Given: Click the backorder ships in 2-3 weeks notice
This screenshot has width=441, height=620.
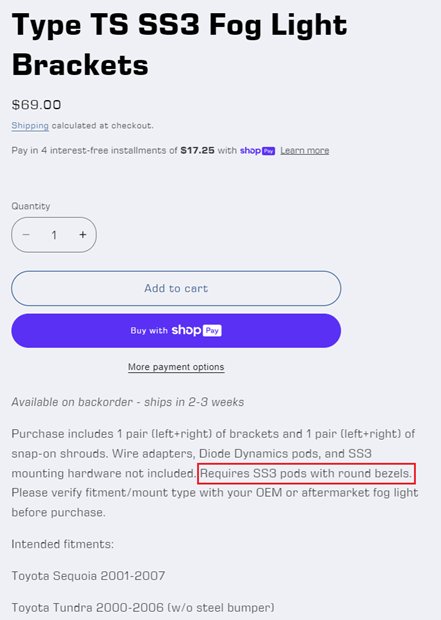Looking at the screenshot, I should click(x=128, y=402).
